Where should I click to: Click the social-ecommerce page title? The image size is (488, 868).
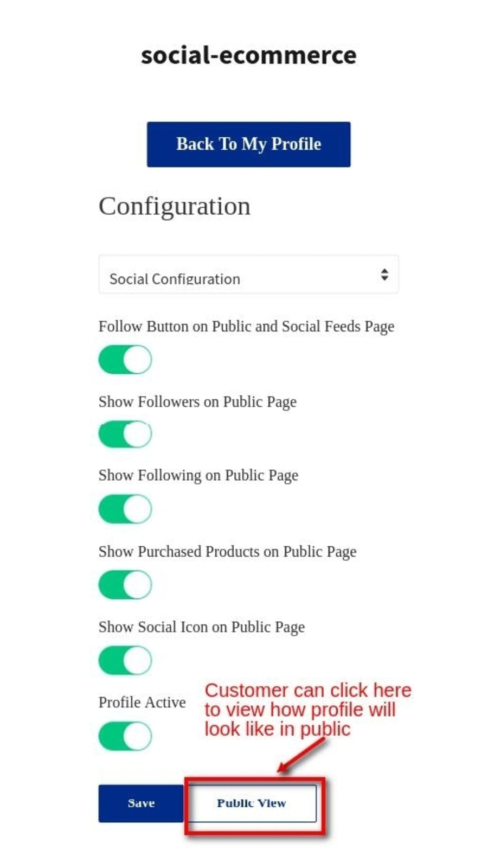point(248,55)
